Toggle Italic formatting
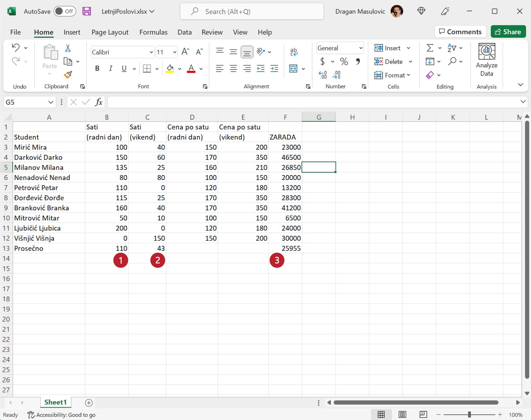Image resolution: width=531 pixels, height=420 pixels. point(111,68)
